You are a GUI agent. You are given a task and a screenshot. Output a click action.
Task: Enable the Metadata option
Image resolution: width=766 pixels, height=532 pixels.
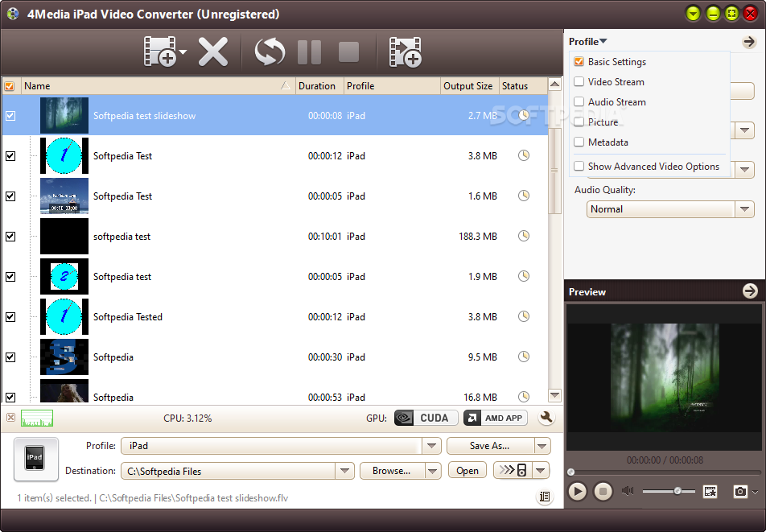[x=579, y=142]
